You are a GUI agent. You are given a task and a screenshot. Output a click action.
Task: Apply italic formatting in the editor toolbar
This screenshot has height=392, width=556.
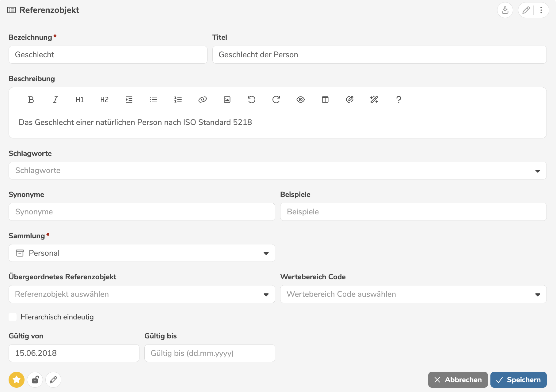pos(55,100)
